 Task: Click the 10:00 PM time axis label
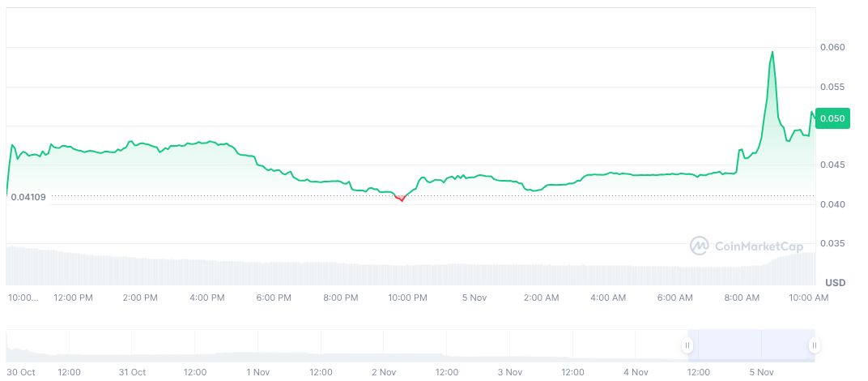point(407,298)
